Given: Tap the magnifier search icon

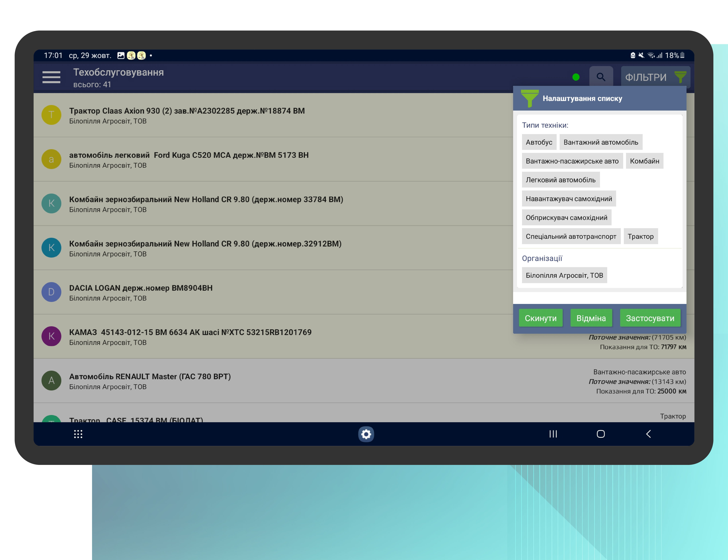Looking at the screenshot, I should point(601,77).
